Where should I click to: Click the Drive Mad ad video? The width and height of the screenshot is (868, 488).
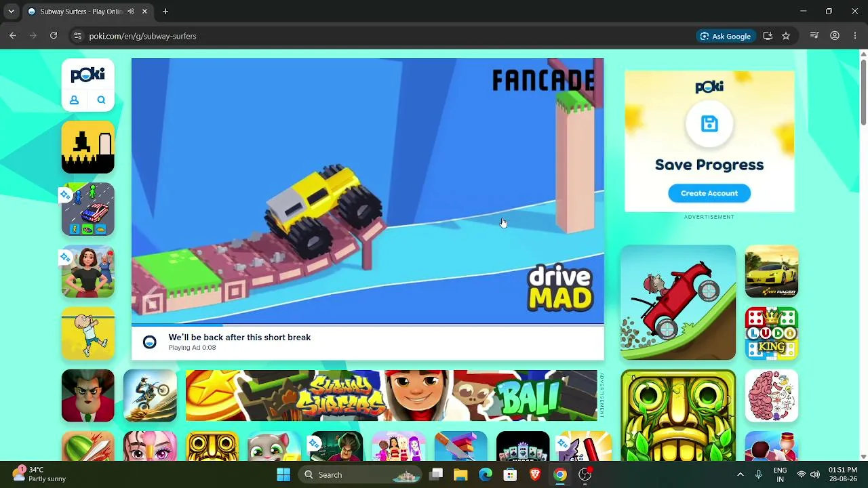[x=368, y=191]
